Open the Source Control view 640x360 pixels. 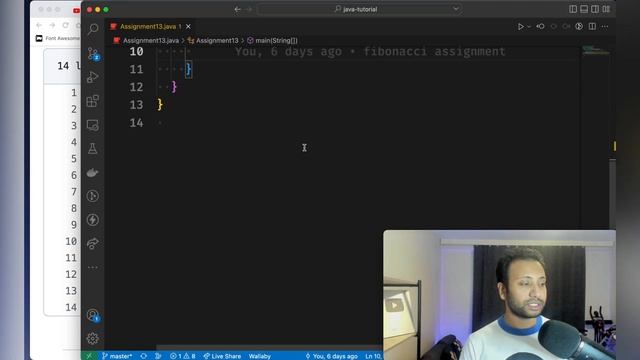pyautogui.click(x=93, y=54)
